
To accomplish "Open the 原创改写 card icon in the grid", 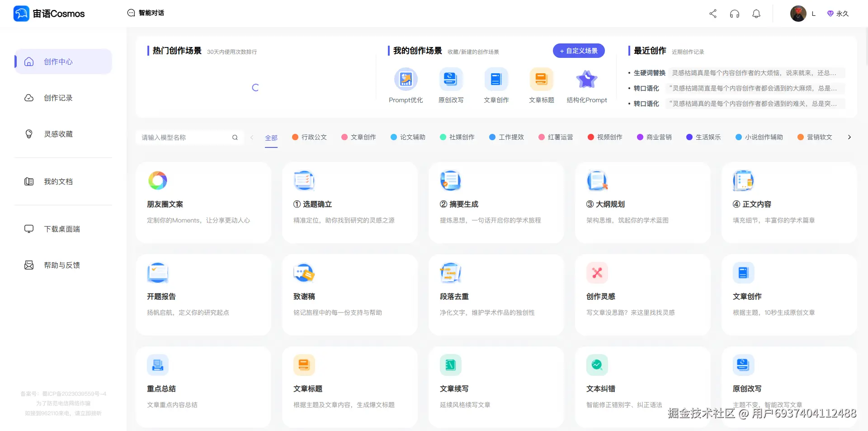I will click(744, 365).
